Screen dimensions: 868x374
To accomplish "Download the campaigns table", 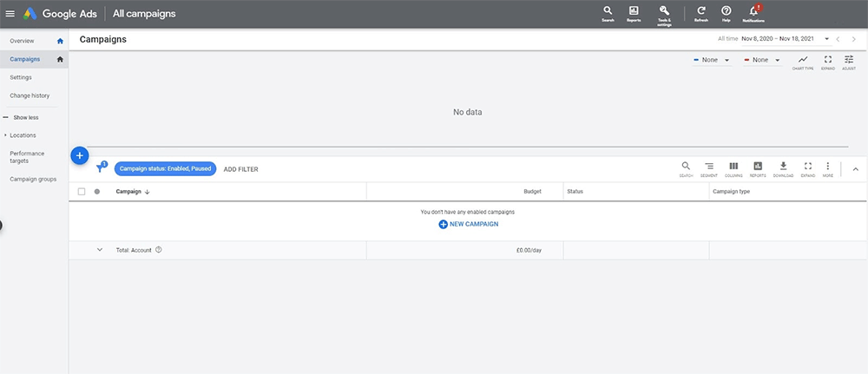I will coord(783,168).
